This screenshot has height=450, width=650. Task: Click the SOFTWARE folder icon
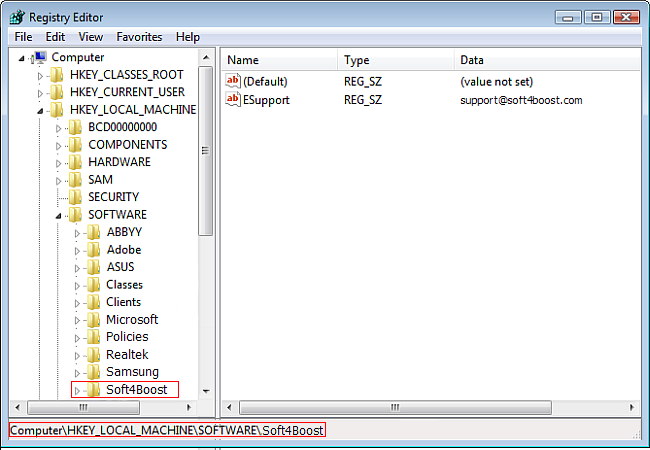tap(75, 215)
